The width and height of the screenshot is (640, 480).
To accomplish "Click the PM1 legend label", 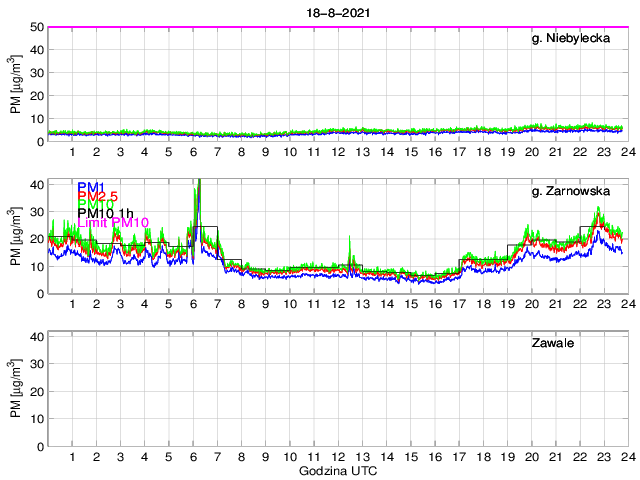I will pyautogui.click(x=91, y=187).
